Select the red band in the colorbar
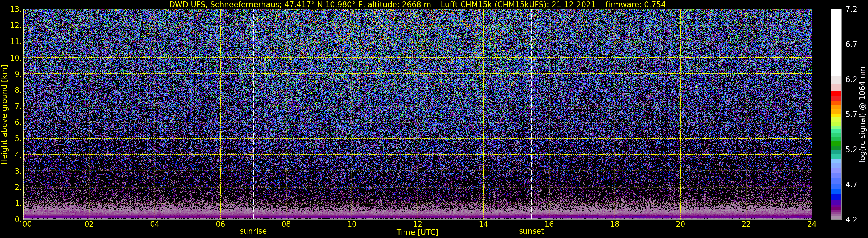 tap(836, 96)
